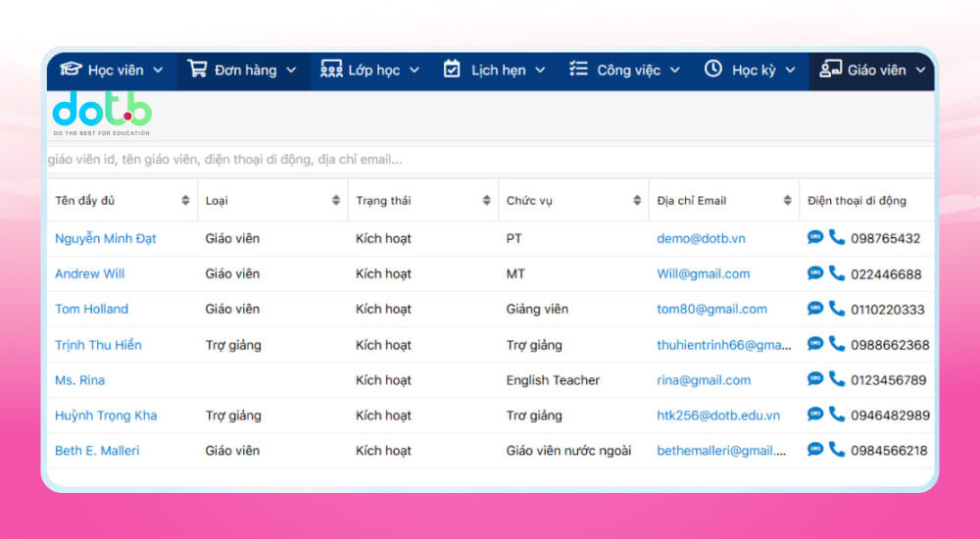
Task: Click the teacher icon beside Giáo viên
Action: pyautogui.click(x=831, y=69)
